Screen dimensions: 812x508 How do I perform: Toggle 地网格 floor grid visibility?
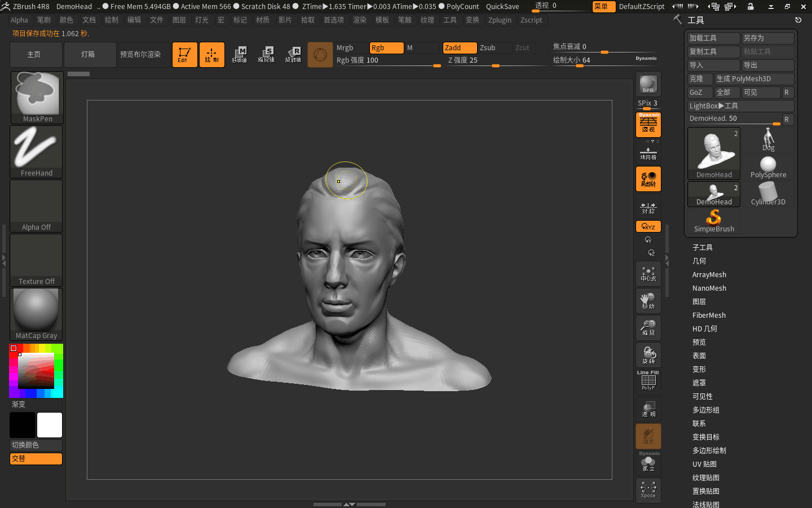coord(648,152)
